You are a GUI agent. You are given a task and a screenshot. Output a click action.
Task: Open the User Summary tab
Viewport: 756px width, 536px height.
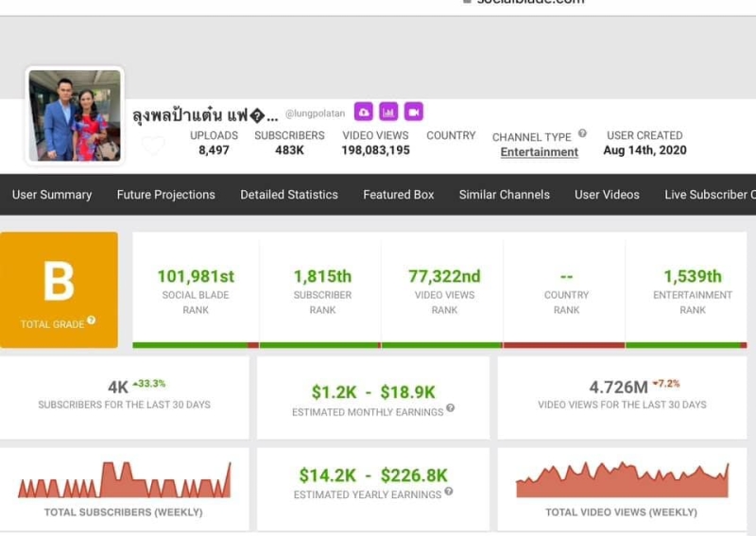(x=52, y=195)
